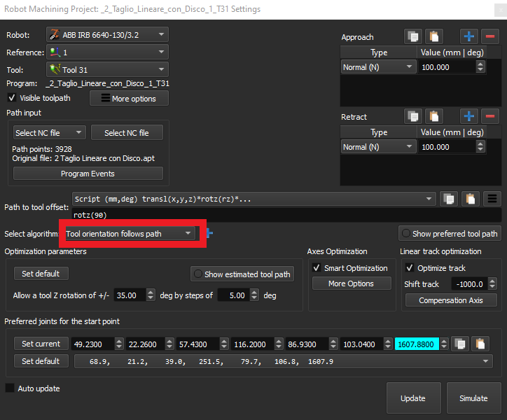Open the Select NC file type dropdown

[x=50, y=133]
